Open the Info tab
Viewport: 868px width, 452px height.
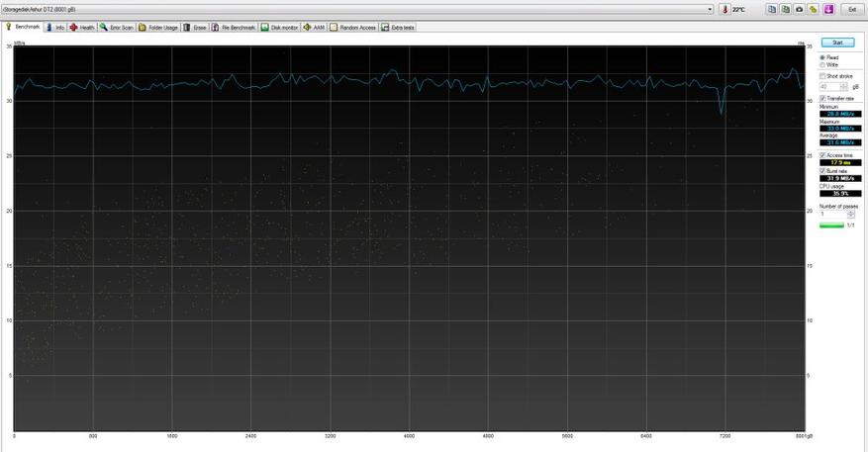tap(55, 27)
